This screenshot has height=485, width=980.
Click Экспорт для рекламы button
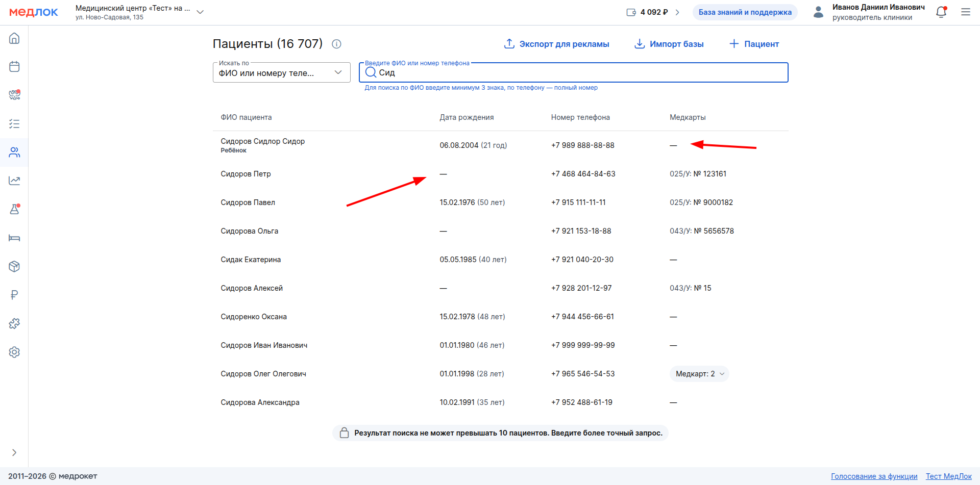(x=556, y=44)
